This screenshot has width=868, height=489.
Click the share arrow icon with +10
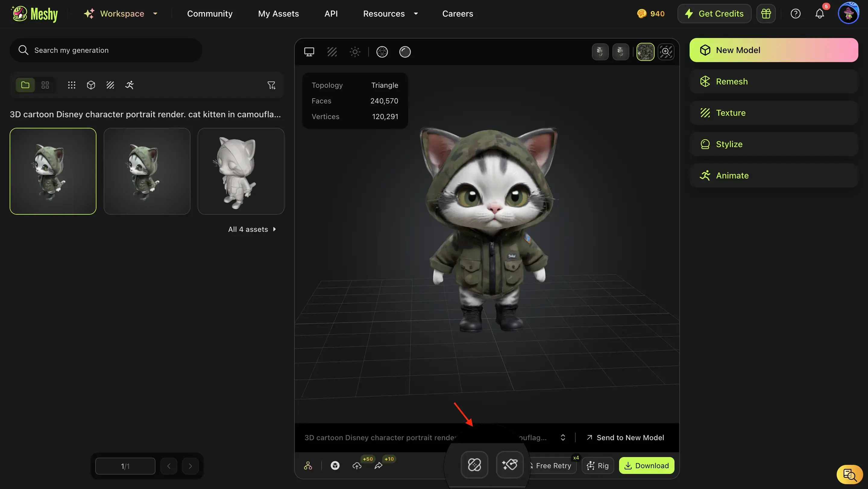tap(379, 466)
